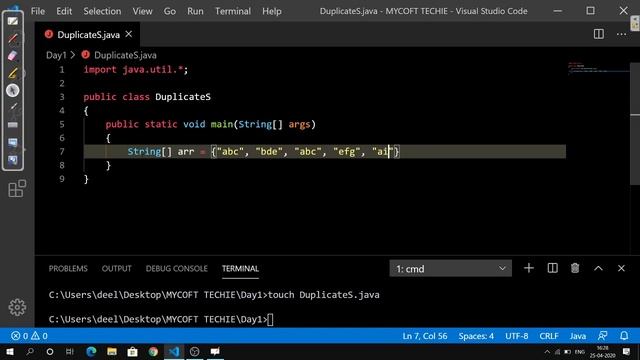Screen dimensions: 640x360
Task: Open the View menu
Action: pos(142,11)
